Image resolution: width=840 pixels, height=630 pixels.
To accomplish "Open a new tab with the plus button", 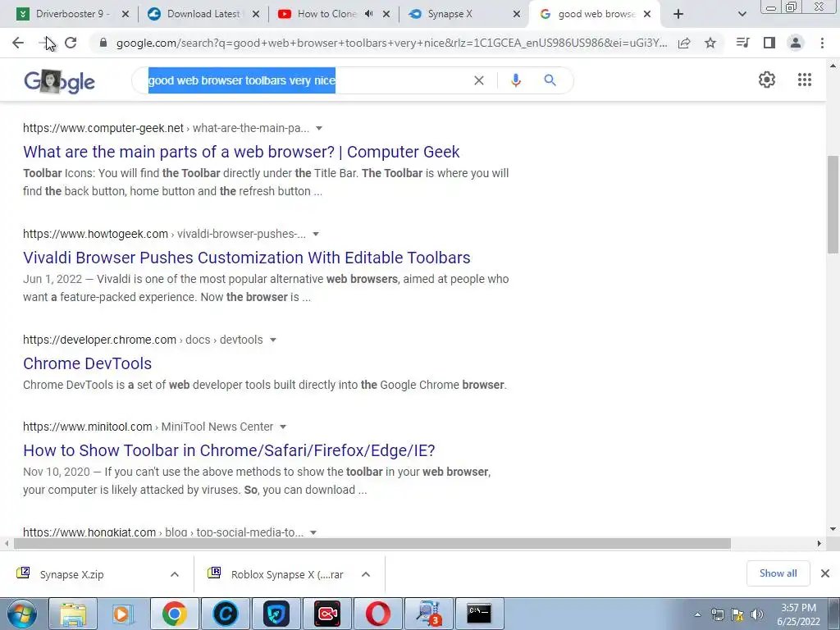I will click(678, 15).
